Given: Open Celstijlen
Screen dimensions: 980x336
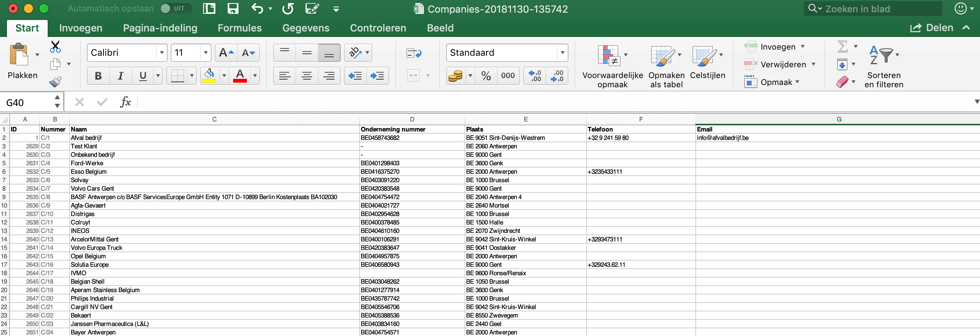Looking at the screenshot, I should point(707,62).
